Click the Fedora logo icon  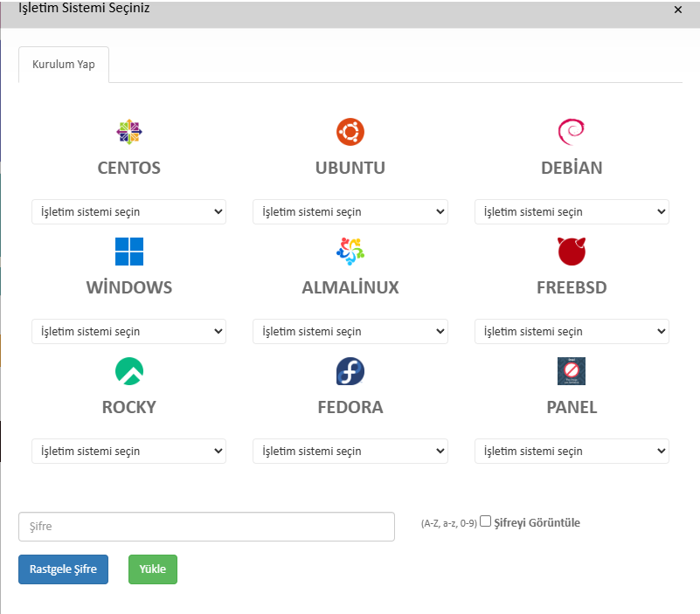tap(350, 371)
